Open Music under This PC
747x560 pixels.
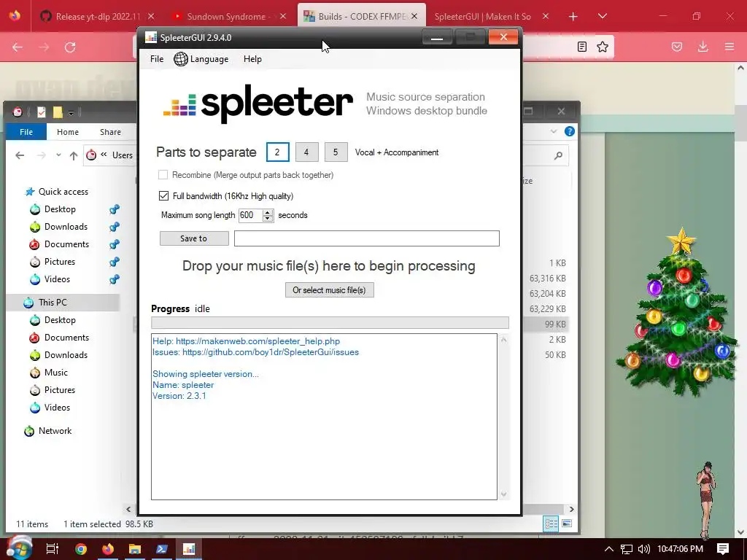pyautogui.click(x=49, y=373)
